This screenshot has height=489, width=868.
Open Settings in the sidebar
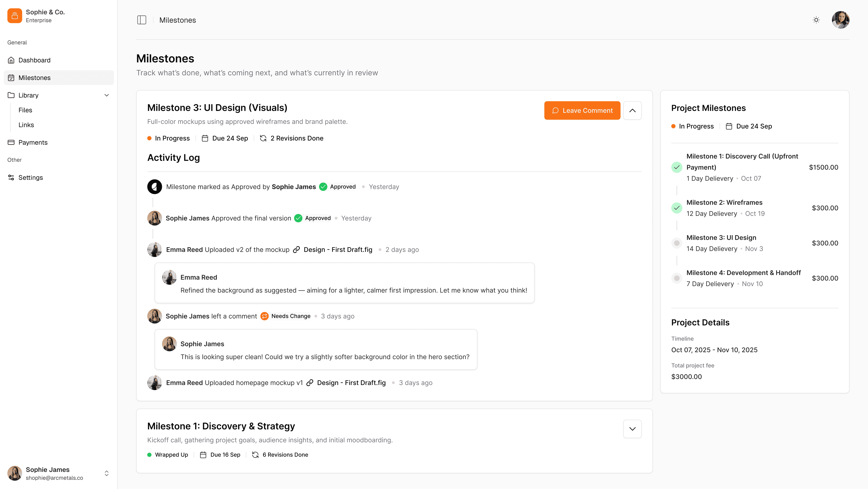click(30, 177)
